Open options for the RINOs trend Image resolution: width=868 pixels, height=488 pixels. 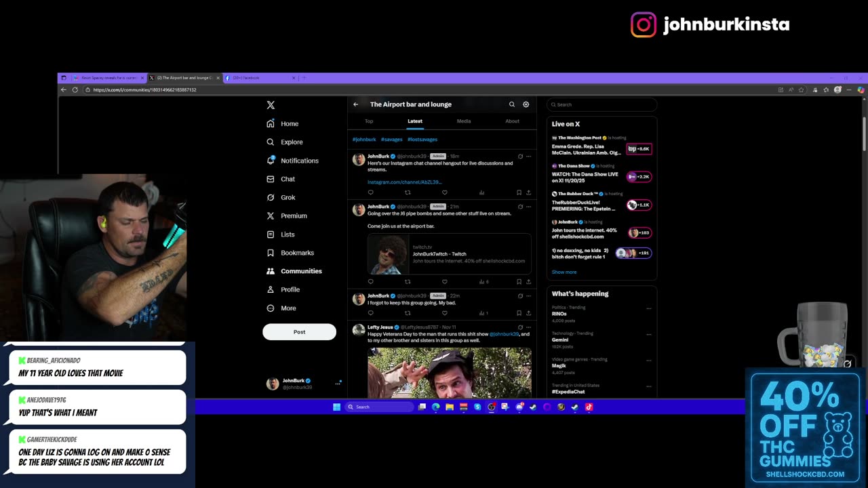[x=649, y=308]
